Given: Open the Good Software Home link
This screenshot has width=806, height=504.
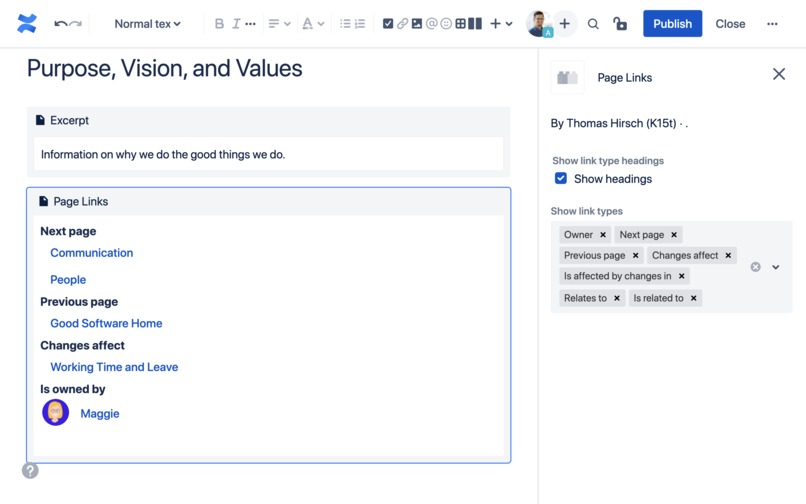Looking at the screenshot, I should 106,323.
